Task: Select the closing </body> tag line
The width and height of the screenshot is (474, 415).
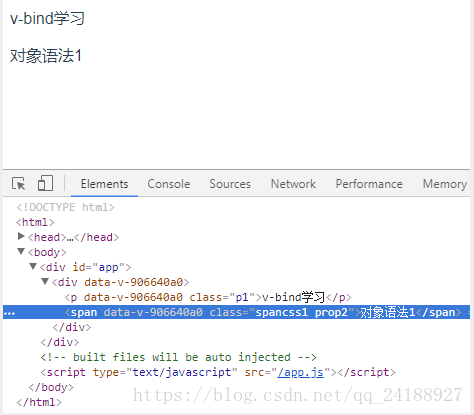Action: click(51, 387)
